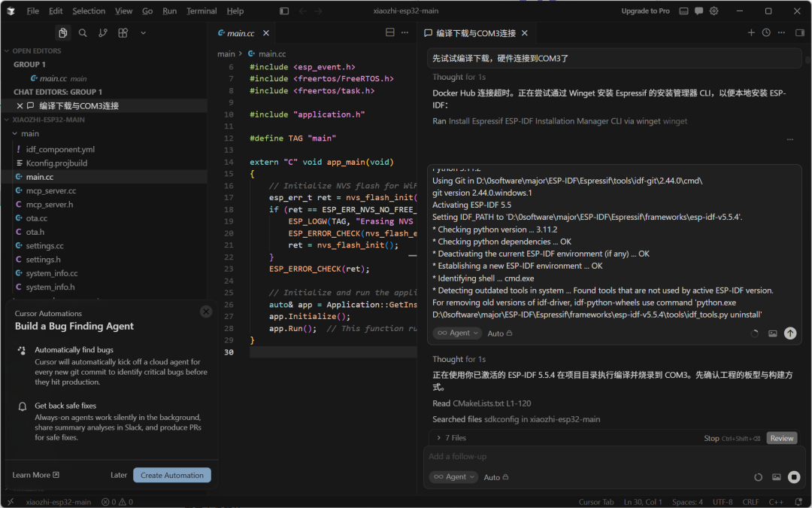The height and width of the screenshot is (508, 812).
Task: Toggle the primary sidebar layout icon
Action: [x=283, y=11]
